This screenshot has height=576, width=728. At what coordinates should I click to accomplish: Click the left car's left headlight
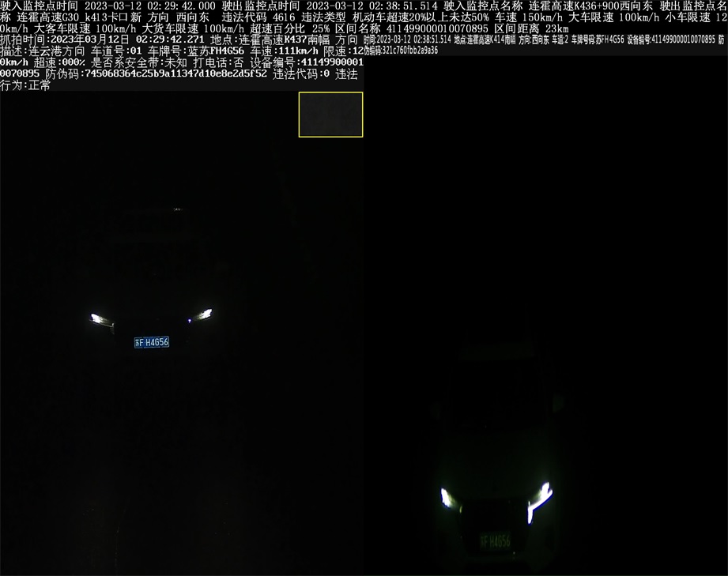point(102,320)
